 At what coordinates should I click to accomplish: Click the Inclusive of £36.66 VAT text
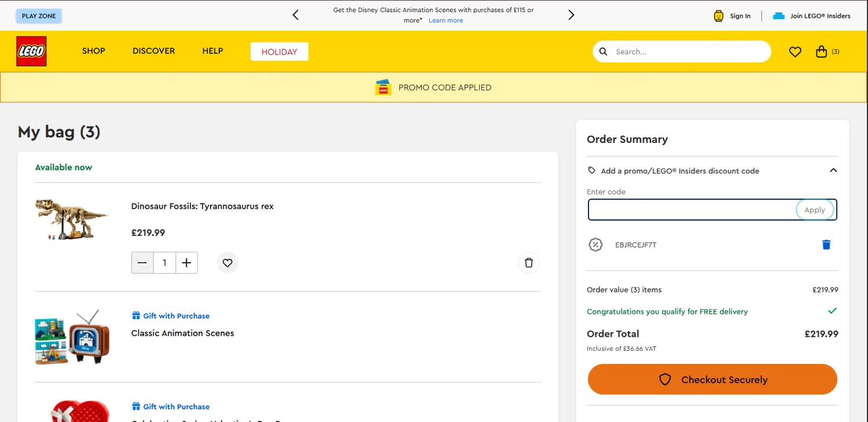click(x=621, y=348)
